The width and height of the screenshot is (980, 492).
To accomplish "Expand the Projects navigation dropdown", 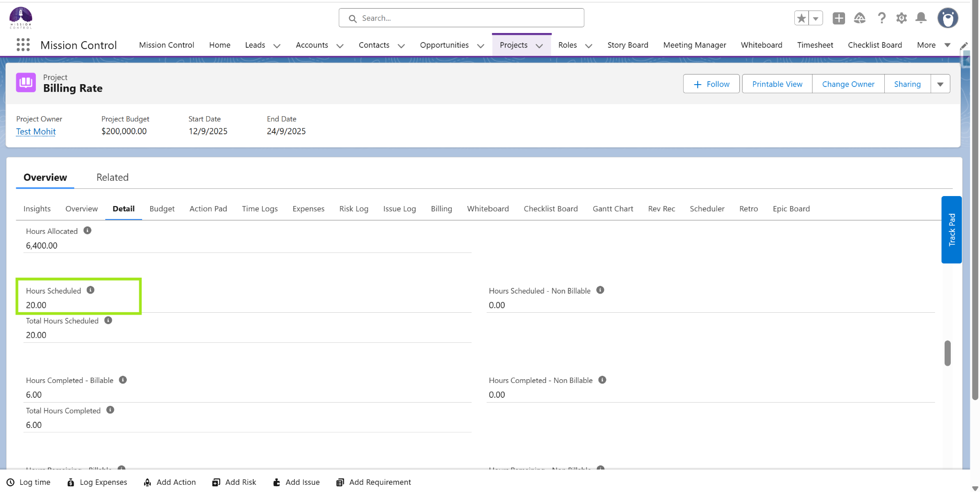I will [x=539, y=46].
